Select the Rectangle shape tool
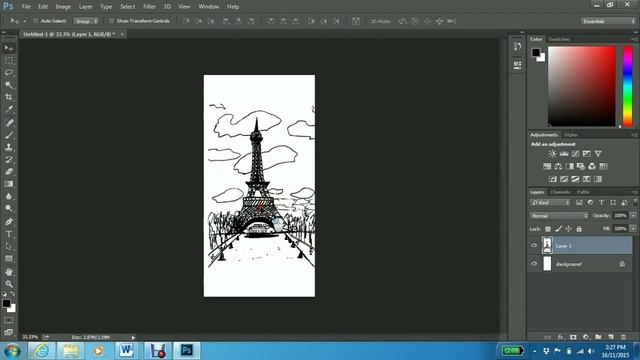This screenshot has width=640, height=360. (x=9, y=259)
